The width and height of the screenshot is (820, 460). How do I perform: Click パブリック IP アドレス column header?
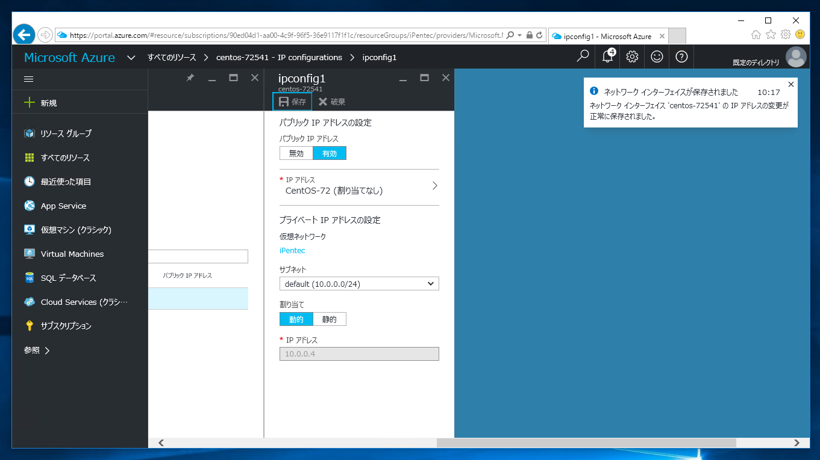187,275
